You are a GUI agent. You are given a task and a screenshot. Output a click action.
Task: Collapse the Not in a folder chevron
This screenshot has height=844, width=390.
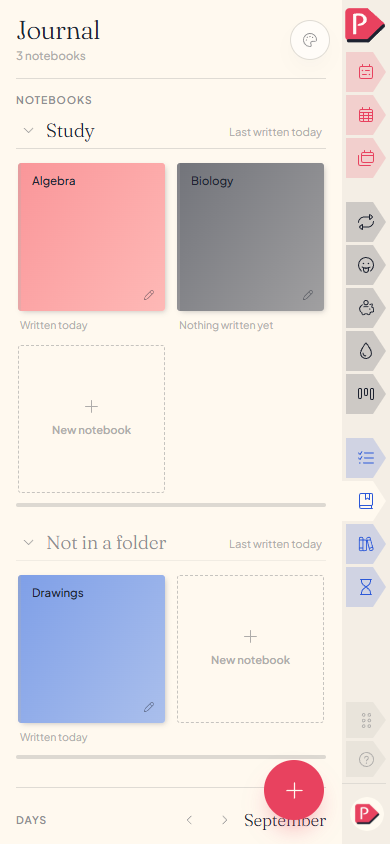point(29,543)
